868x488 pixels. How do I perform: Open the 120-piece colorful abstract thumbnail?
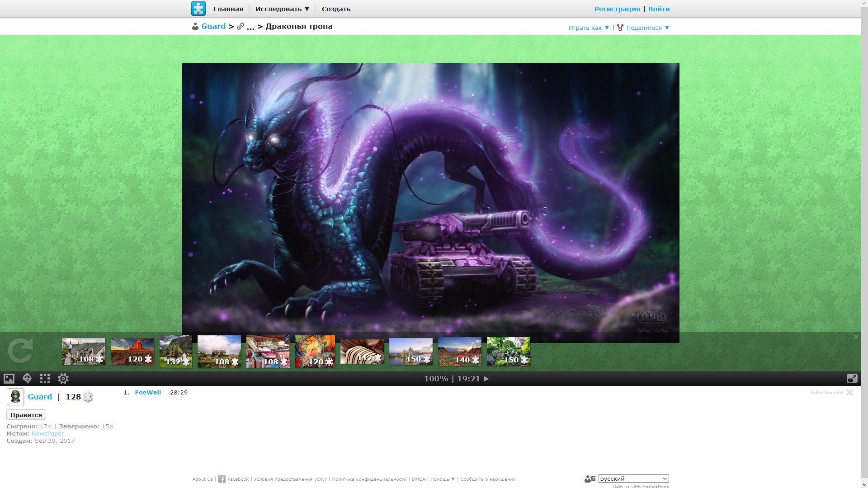(x=315, y=351)
